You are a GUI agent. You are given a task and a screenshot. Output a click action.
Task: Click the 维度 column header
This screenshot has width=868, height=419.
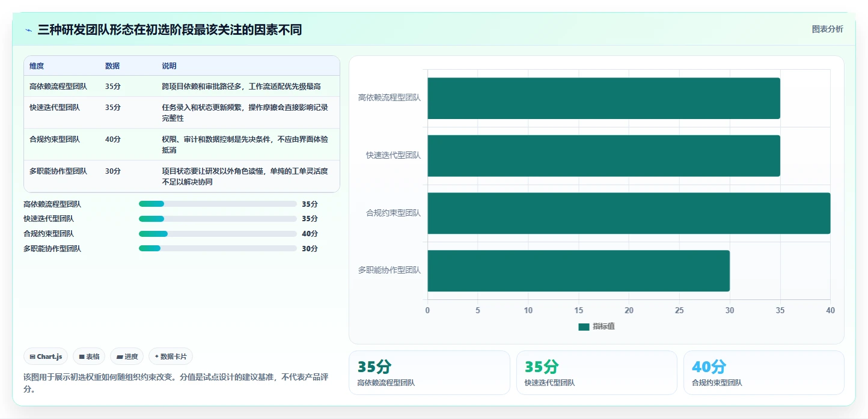[x=37, y=66]
